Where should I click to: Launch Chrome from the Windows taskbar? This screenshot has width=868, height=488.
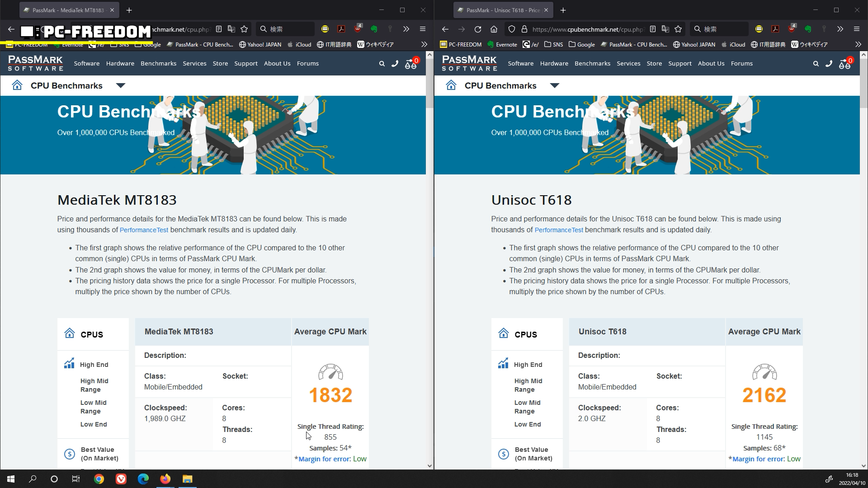point(99,479)
